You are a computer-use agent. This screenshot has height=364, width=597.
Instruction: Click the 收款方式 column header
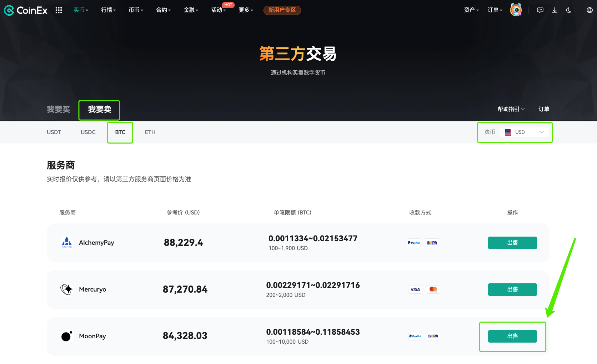pos(420,213)
